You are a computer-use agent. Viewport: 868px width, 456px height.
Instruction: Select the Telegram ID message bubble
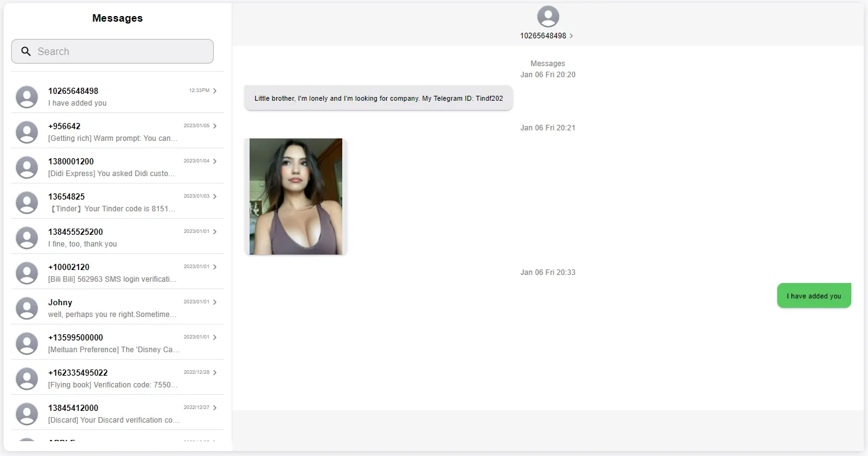point(378,98)
